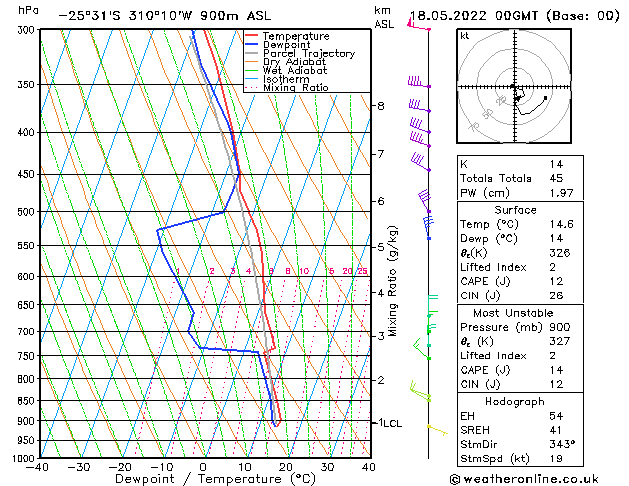Click the pink wind barb at 300 hPa
This screenshot has width=629, height=486.
[x=419, y=24]
